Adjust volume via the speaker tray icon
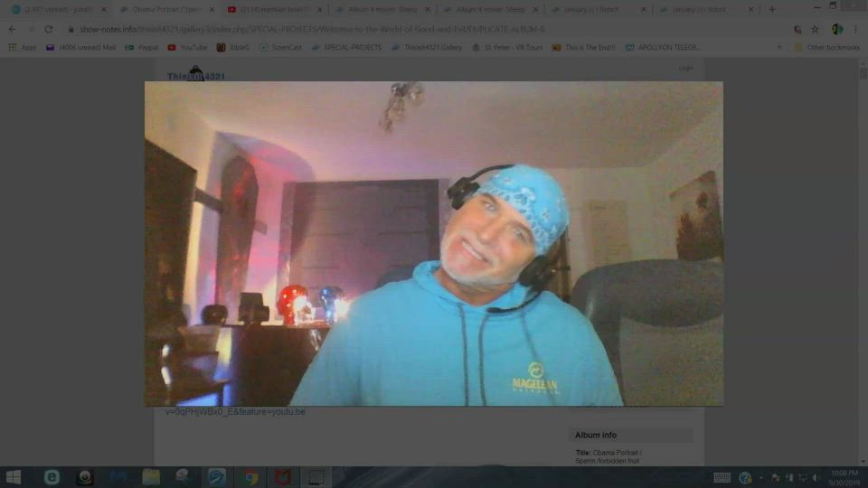Viewport: 868px width, 488px height. pyautogui.click(x=815, y=477)
